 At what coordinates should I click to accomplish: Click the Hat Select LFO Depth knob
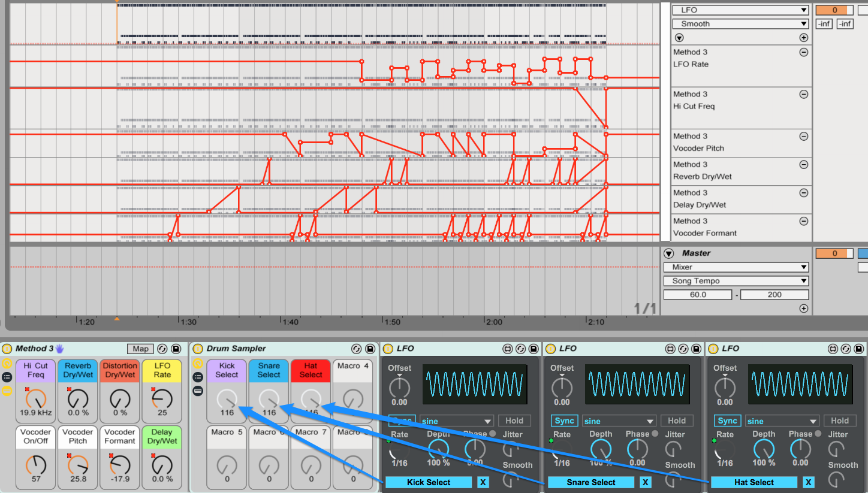[764, 449]
